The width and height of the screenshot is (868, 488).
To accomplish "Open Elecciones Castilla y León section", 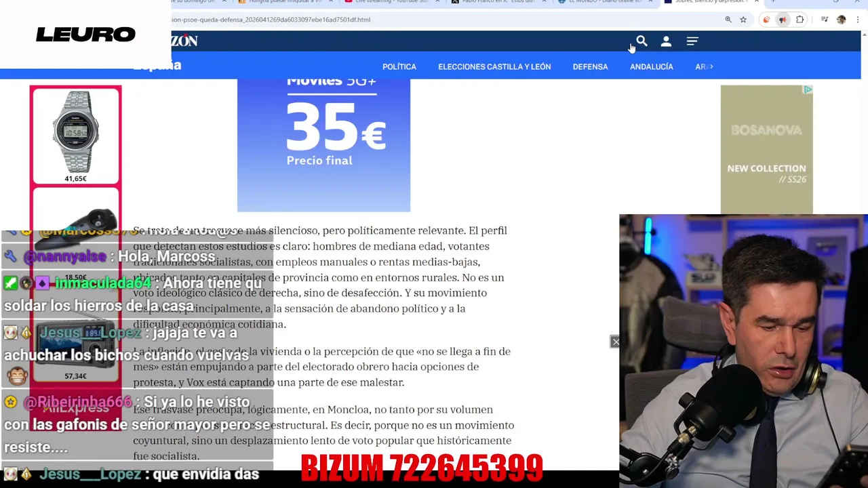I will (x=494, y=66).
